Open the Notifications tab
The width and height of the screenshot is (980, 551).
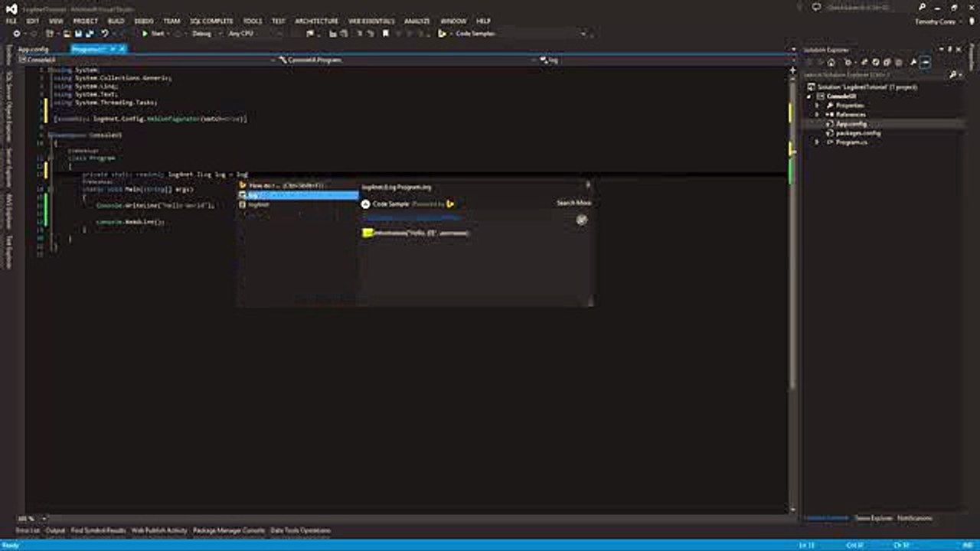coord(915,518)
